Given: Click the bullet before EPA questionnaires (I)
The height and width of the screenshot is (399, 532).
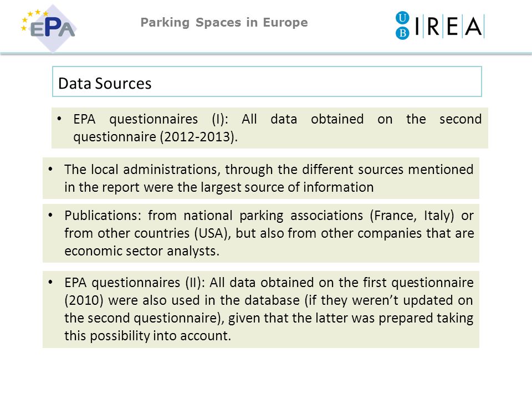Looking at the screenshot, I should coord(59,119).
